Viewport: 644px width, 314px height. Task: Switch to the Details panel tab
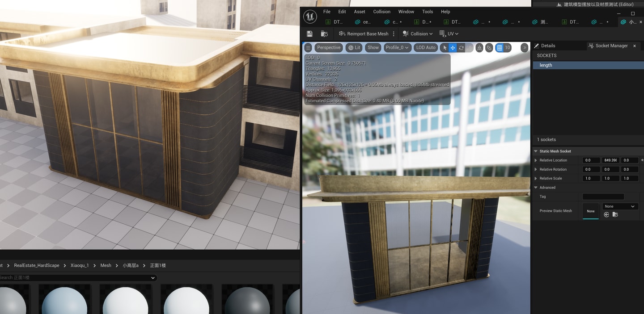(545, 46)
